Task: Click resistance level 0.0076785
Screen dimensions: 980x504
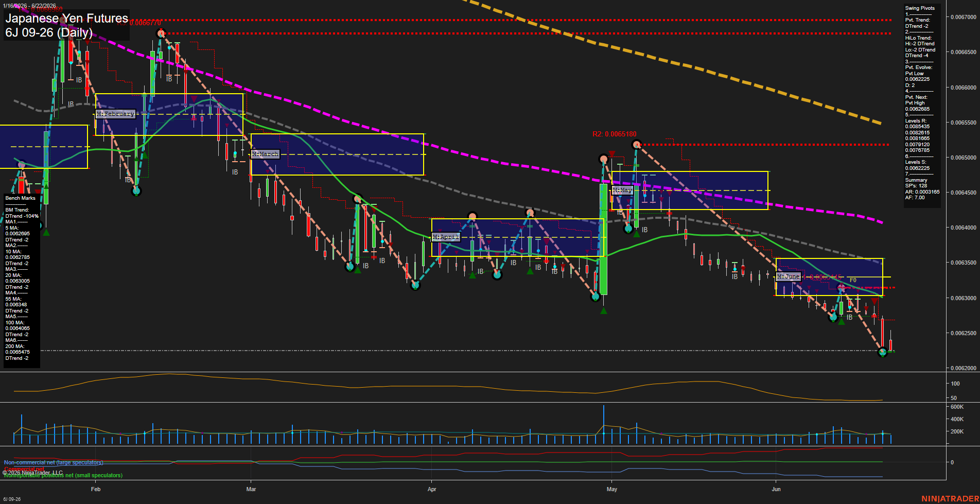Action: click(x=917, y=150)
